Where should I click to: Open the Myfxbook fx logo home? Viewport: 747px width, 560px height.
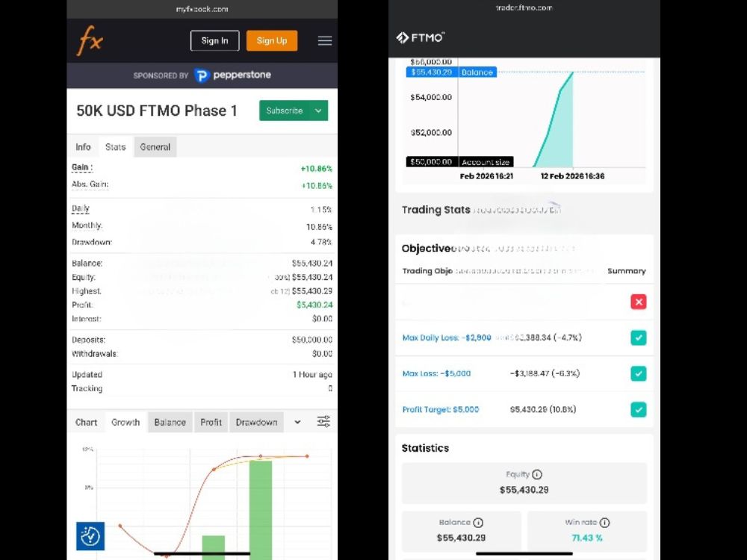point(90,40)
